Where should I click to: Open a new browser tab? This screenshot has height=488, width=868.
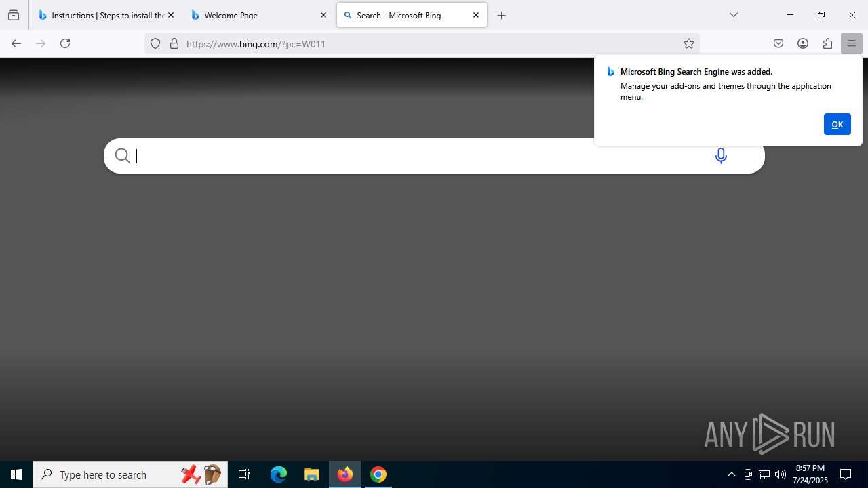coord(502,15)
